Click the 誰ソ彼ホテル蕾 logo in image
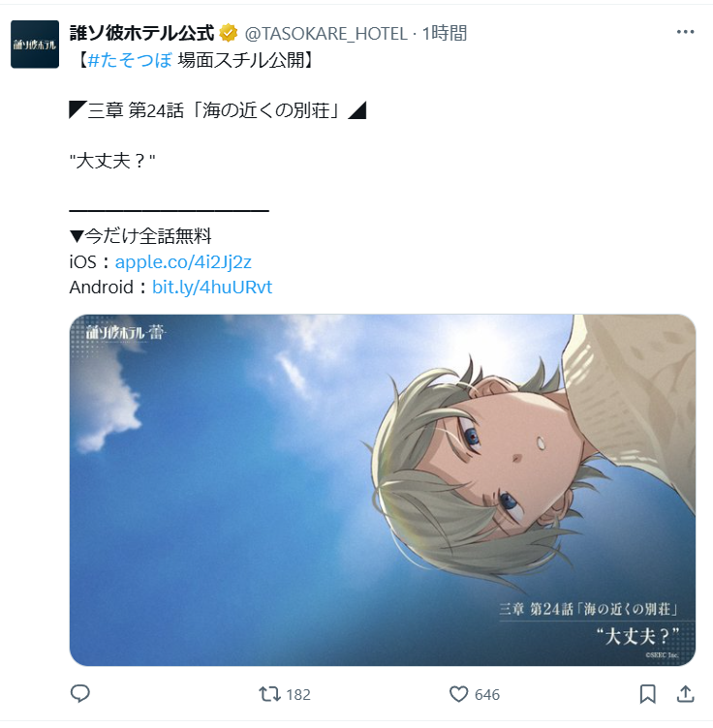 125,332
